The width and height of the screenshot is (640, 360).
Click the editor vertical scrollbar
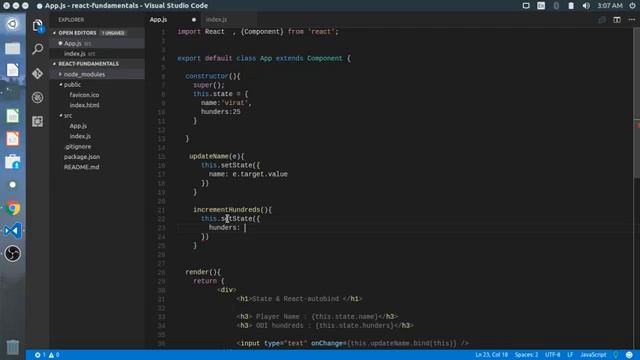pyautogui.click(x=637, y=102)
